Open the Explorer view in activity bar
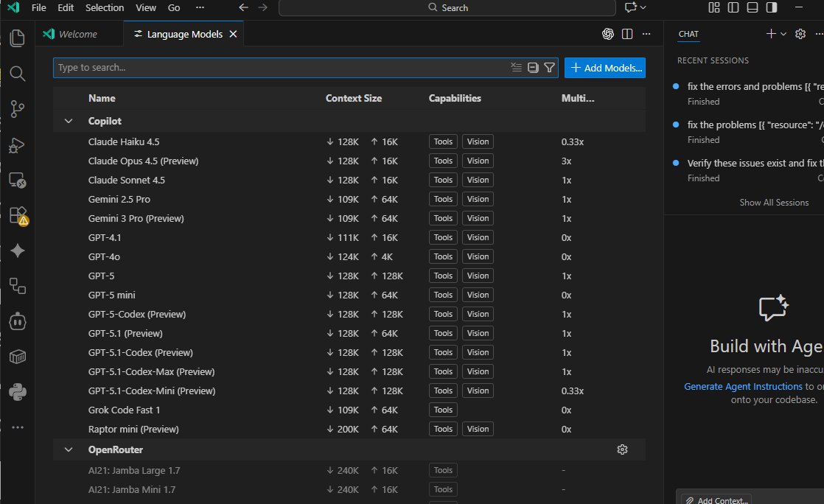824x504 pixels. [x=18, y=38]
